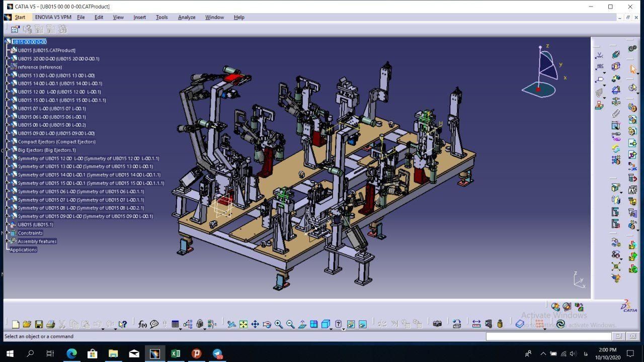Click the Coincidence Constraint icon
This screenshot has width=644, height=362.
click(x=616, y=54)
